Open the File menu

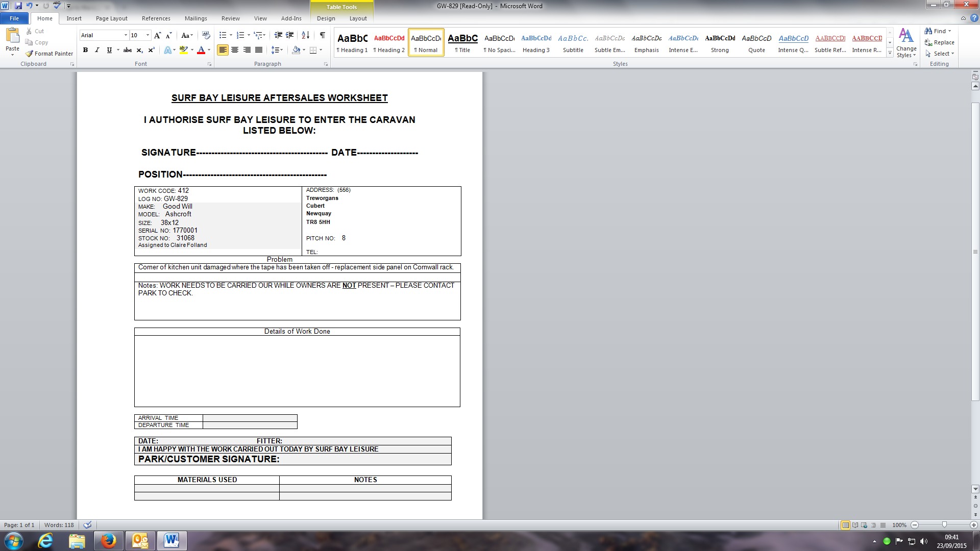point(14,18)
